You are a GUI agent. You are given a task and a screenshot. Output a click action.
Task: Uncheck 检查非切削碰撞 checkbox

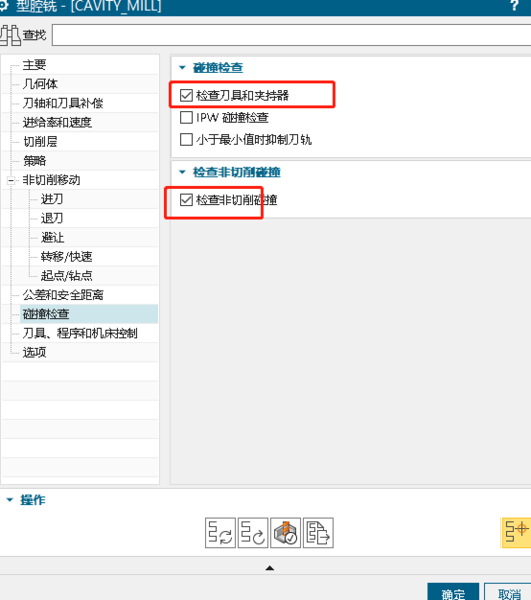[x=186, y=200]
